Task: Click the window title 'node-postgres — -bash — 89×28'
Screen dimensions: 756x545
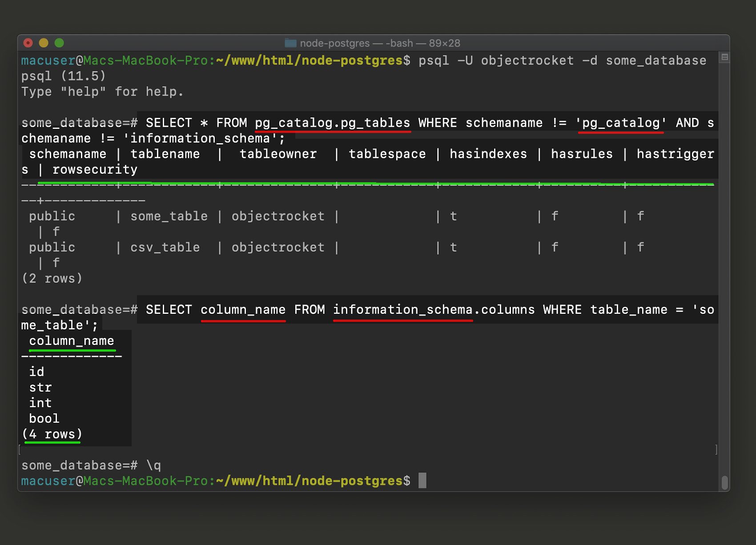Action: [380, 43]
